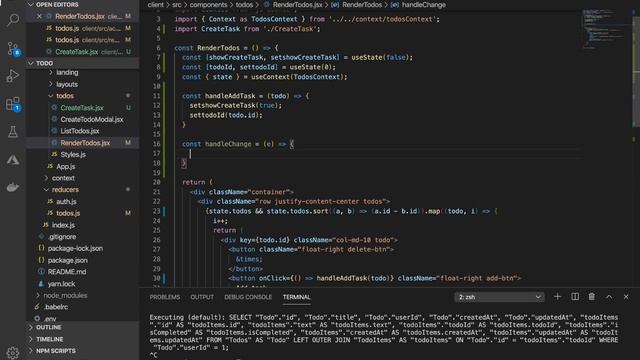Open the .env file
640x360 pixels.
click(50, 319)
